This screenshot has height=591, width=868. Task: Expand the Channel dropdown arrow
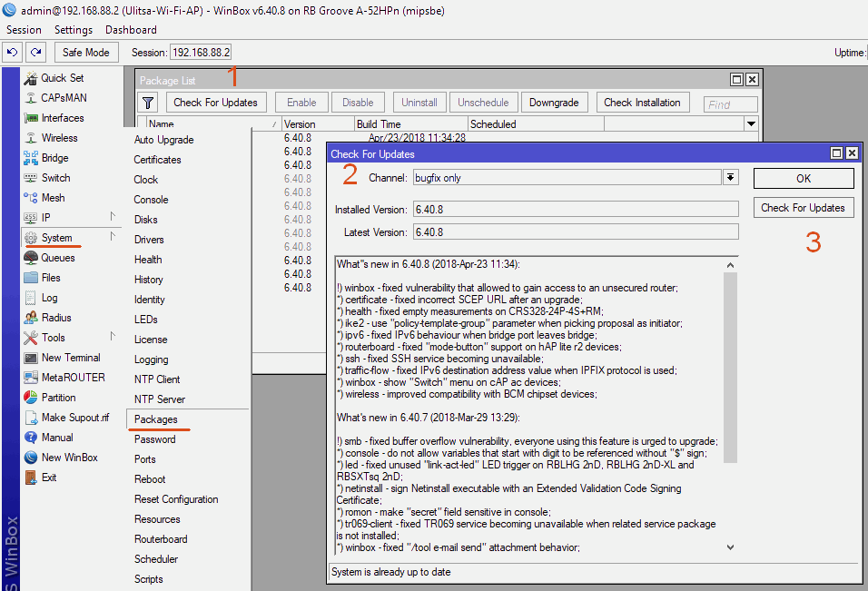tap(730, 178)
